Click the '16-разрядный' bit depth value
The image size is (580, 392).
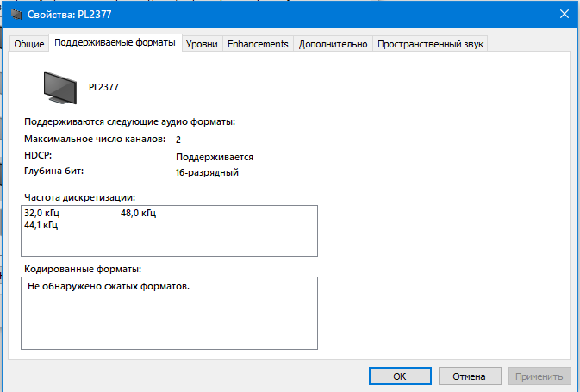click(x=207, y=172)
